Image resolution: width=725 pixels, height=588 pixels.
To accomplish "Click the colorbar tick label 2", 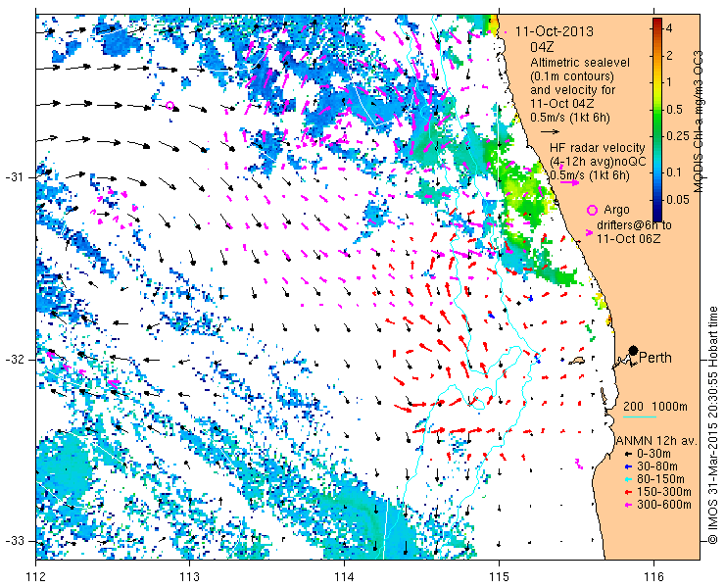I will click(668, 56).
